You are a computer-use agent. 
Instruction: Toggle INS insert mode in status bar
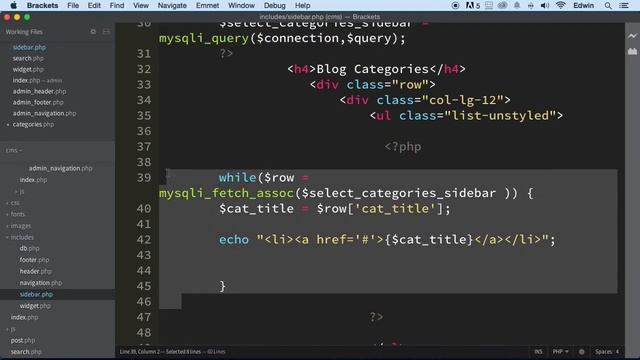click(x=538, y=351)
